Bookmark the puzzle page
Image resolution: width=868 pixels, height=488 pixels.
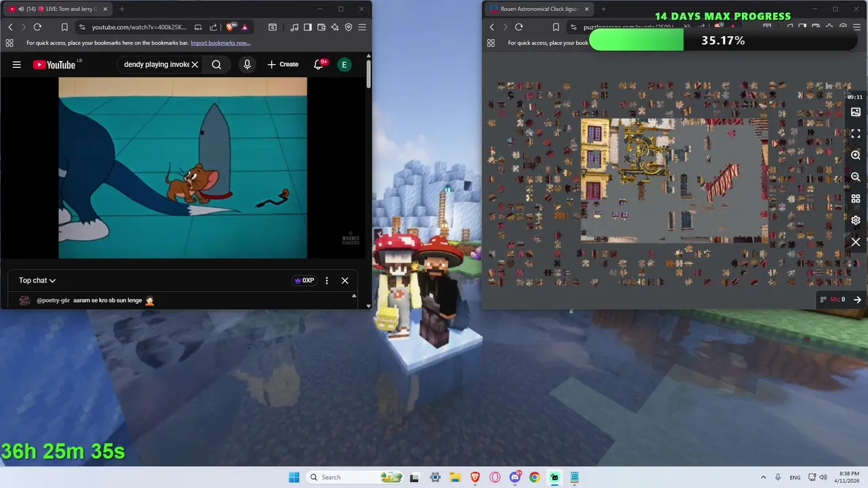tap(555, 27)
